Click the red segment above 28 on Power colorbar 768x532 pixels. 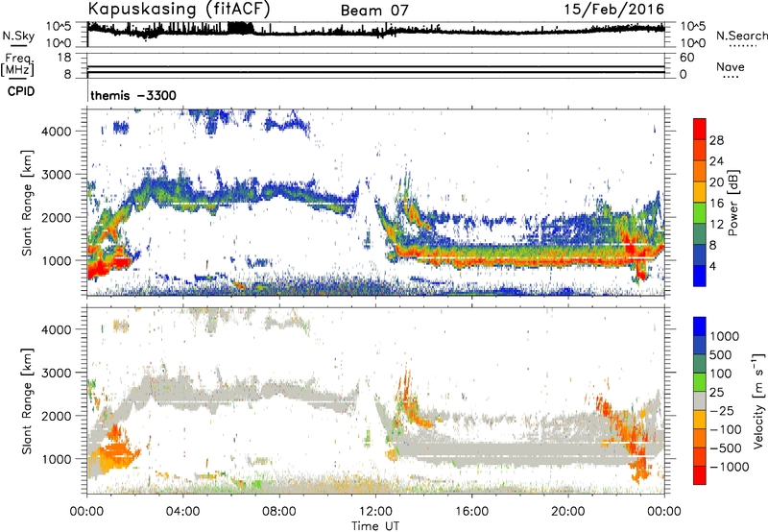[700, 130]
